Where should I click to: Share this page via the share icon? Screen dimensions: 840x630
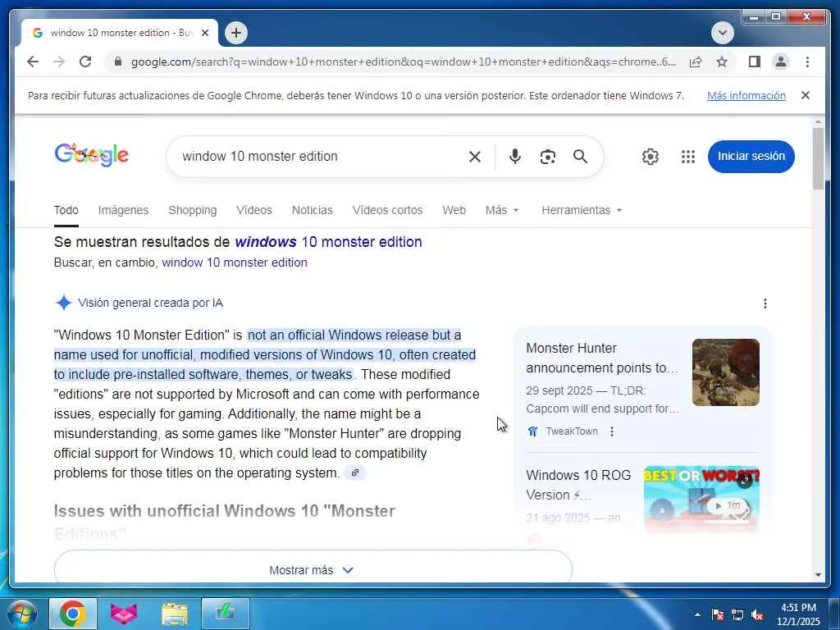696,62
